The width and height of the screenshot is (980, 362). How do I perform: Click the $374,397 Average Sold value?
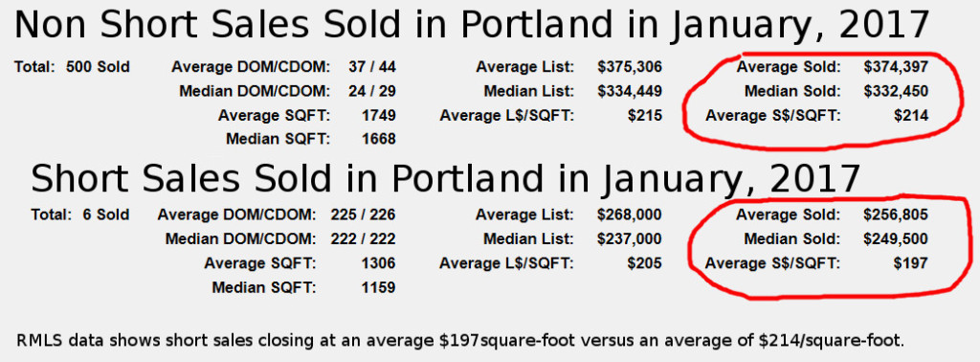point(896,67)
